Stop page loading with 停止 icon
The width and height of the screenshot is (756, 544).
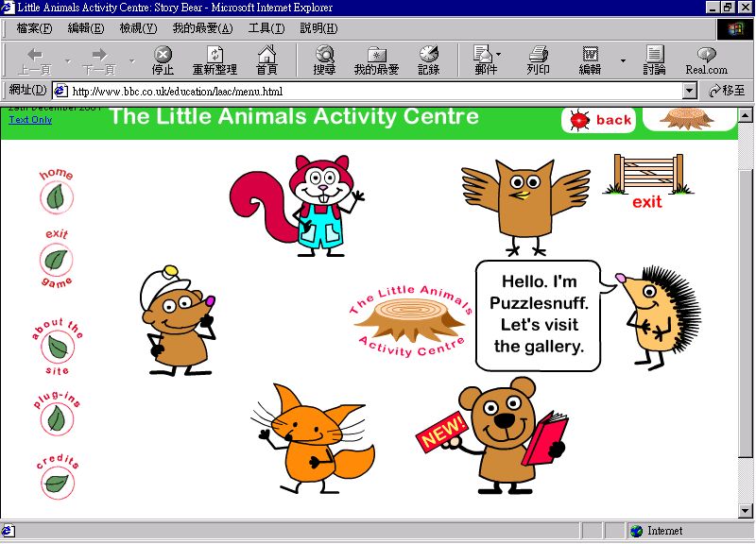tap(163, 61)
